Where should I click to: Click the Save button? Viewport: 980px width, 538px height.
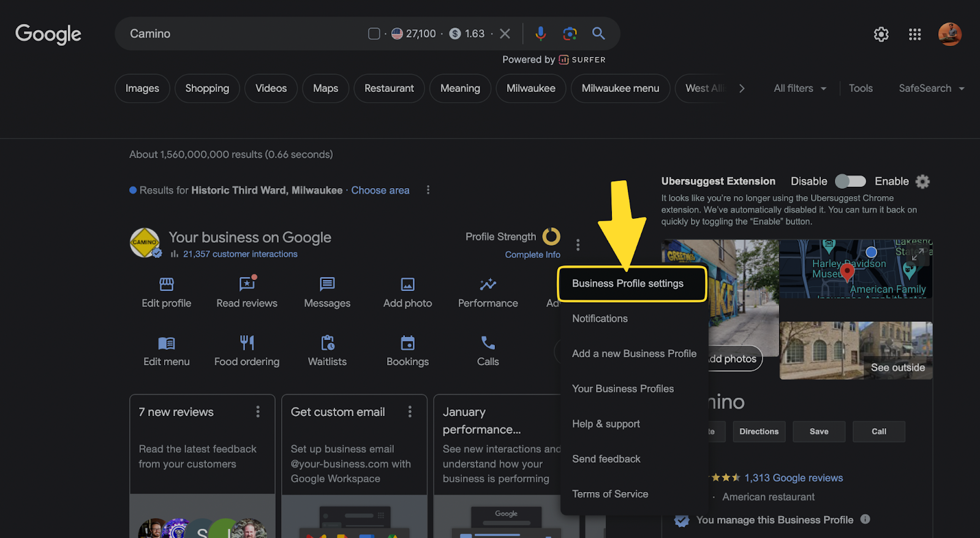pos(819,431)
